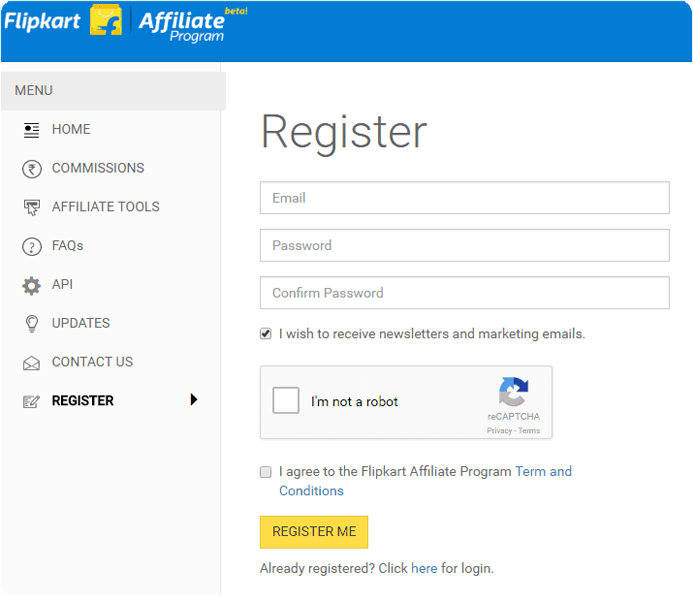Uncheck the newsletters and marketing emails checkbox
The image size is (693, 596).
266,334
